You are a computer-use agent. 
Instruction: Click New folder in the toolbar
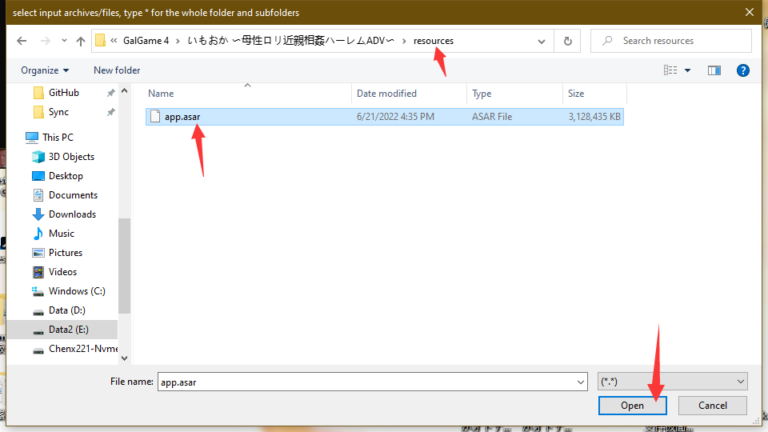coord(117,70)
